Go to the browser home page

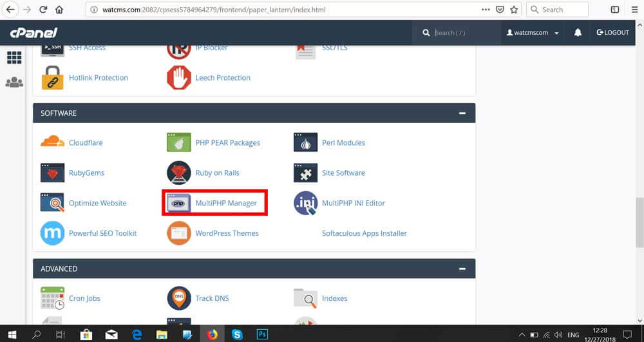pyautogui.click(x=59, y=10)
